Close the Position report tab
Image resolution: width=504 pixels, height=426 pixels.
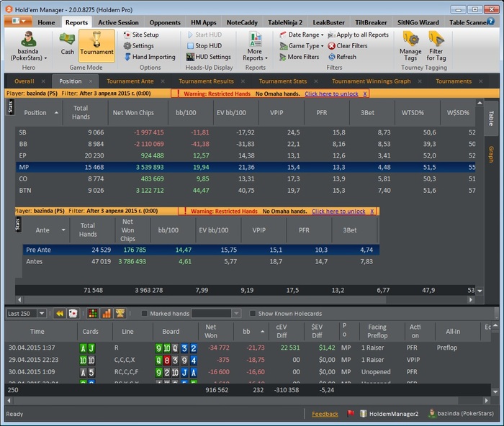(91, 81)
